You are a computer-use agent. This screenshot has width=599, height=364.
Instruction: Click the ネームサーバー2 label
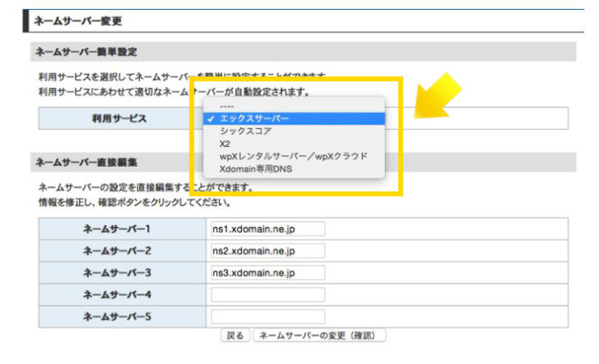pyautogui.click(x=117, y=251)
